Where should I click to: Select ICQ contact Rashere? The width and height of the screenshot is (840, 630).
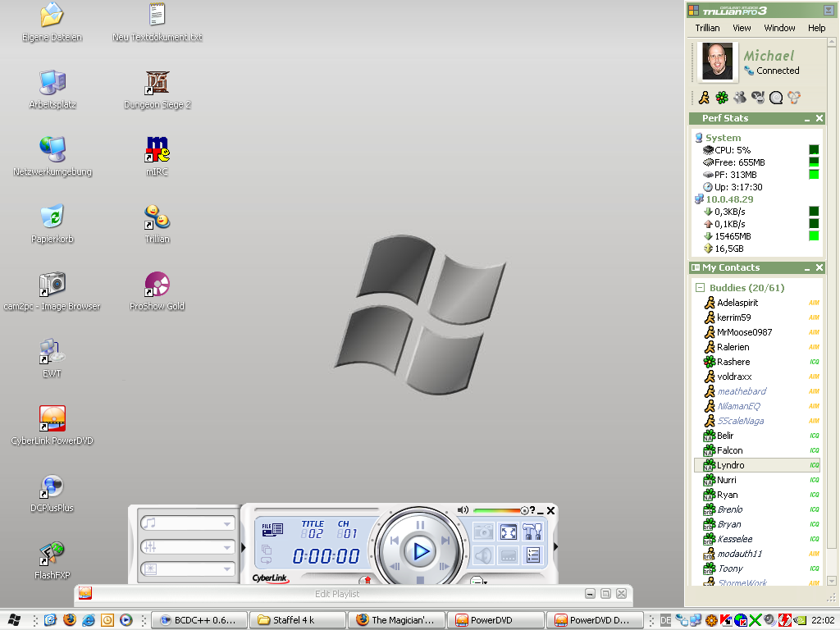(x=733, y=362)
